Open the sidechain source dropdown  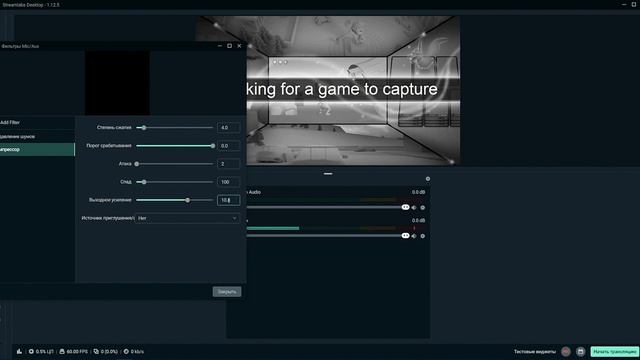[x=187, y=218]
